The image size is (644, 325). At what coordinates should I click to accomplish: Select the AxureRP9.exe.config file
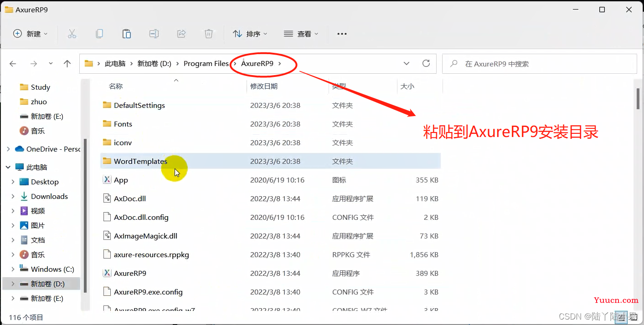point(148,292)
